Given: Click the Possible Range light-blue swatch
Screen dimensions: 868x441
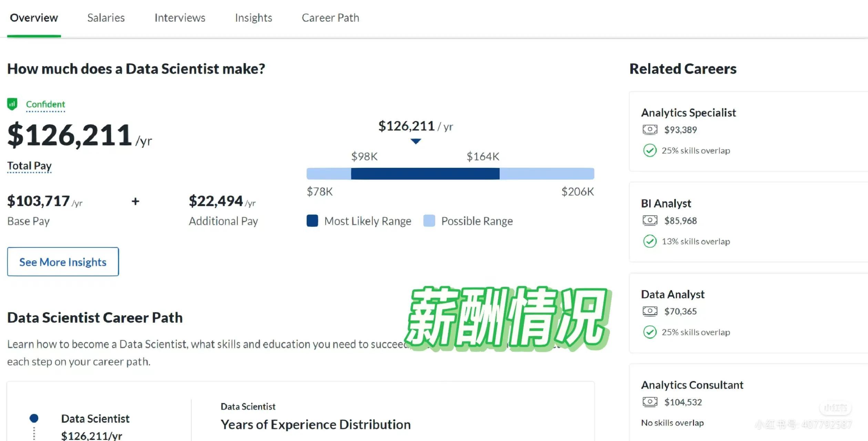Looking at the screenshot, I should 429,221.
